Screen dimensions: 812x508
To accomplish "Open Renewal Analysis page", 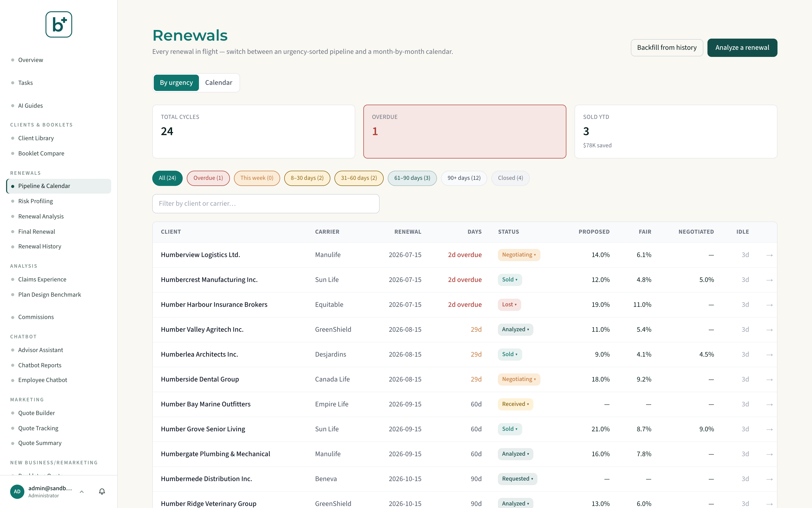I will click(x=41, y=216).
